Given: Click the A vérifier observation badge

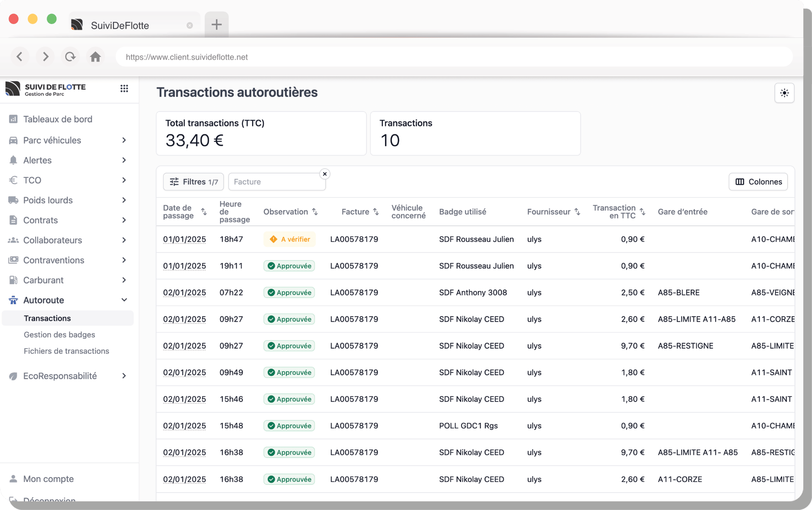Looking at the screenshot, I should coord(289,239).
